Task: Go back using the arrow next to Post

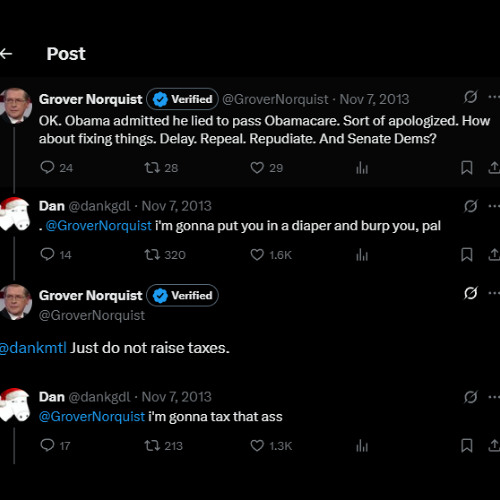Action: pyautogui.click(x=6, y=54)
